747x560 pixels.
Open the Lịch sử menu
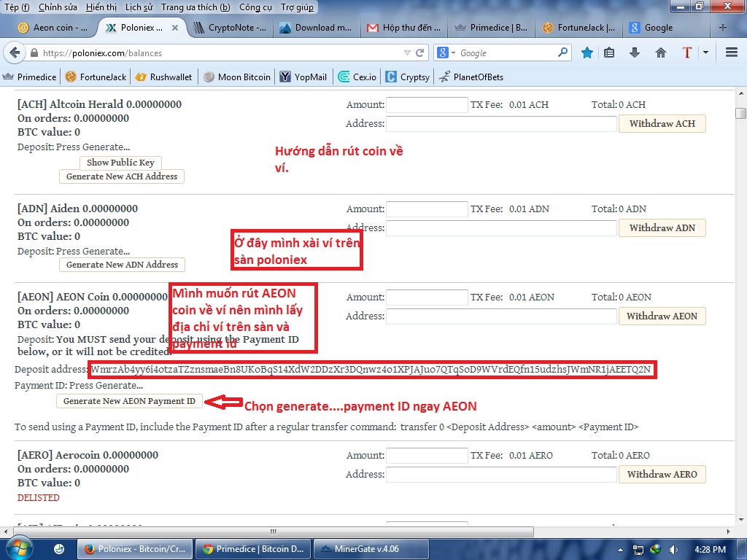pos(139,7)
